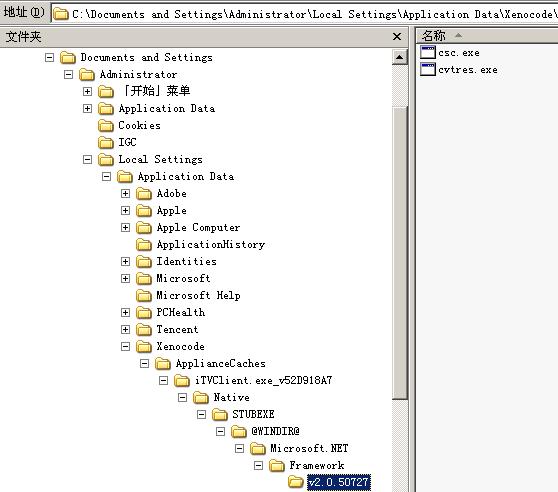Collapse the Application Data node under Local Settings
558x492 pixels.
click(106, 176)
